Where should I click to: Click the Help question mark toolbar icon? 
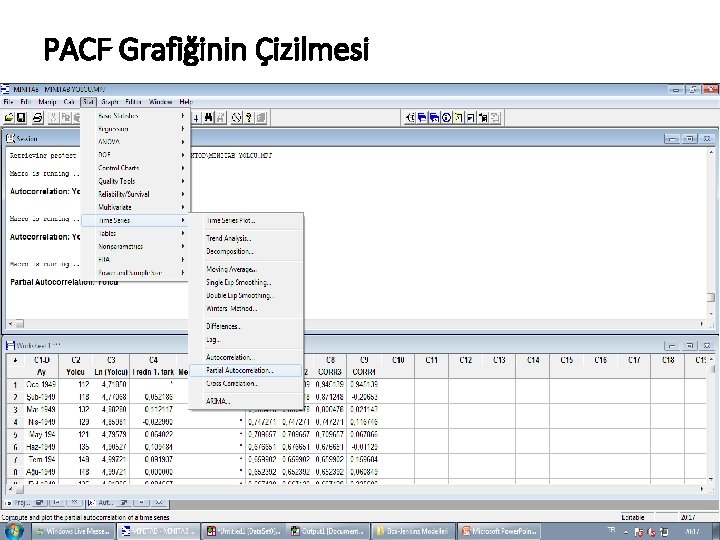pyautogui.click(x=248, y=118)
